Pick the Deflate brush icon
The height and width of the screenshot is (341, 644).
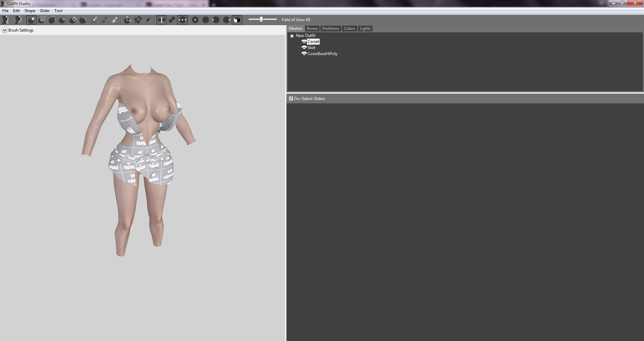click(62, 20)
